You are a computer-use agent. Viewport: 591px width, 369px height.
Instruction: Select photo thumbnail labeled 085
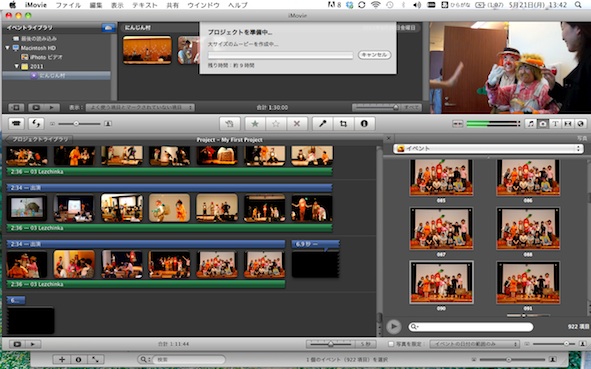pos(441,177)
